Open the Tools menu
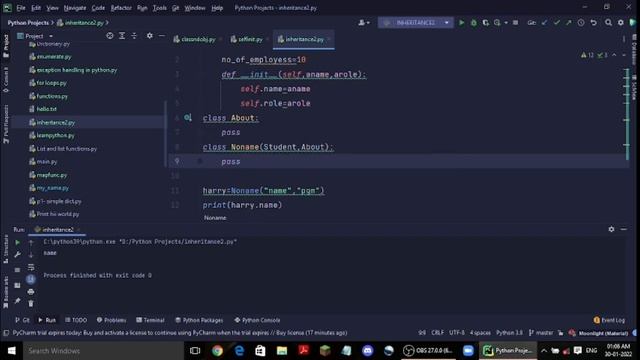 click(160, 8)
